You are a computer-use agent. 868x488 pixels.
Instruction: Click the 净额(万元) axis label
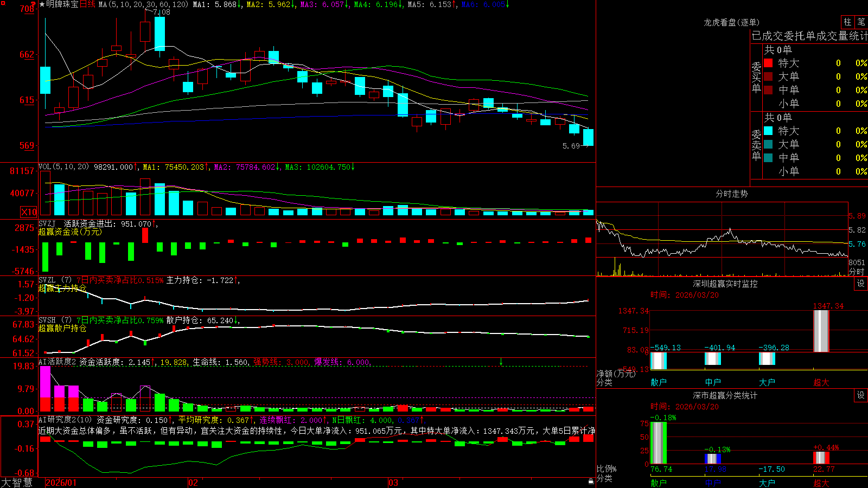(616, 374)
